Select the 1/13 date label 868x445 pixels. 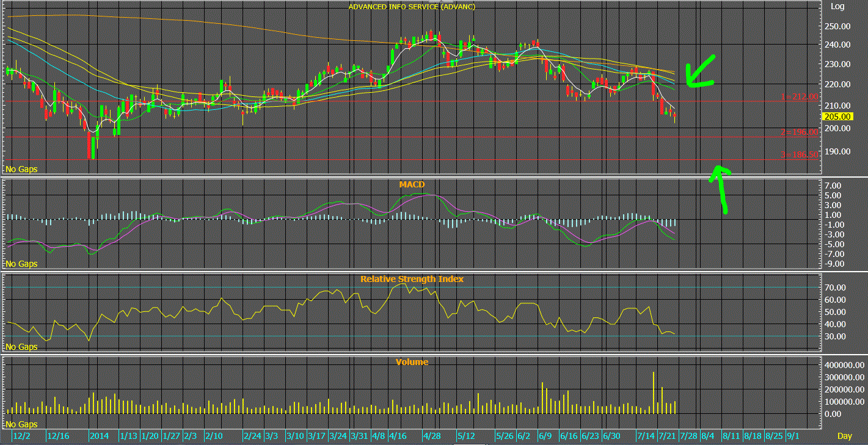(128, 436)
